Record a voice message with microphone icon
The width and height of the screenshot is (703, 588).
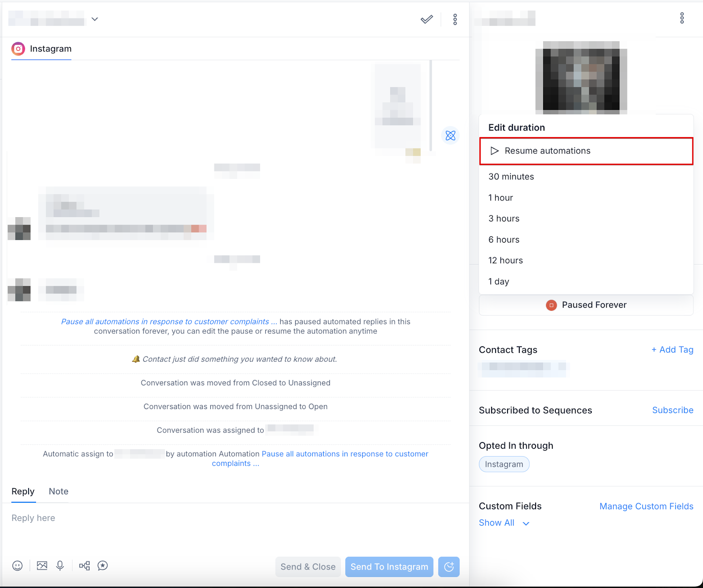[60, 566]
